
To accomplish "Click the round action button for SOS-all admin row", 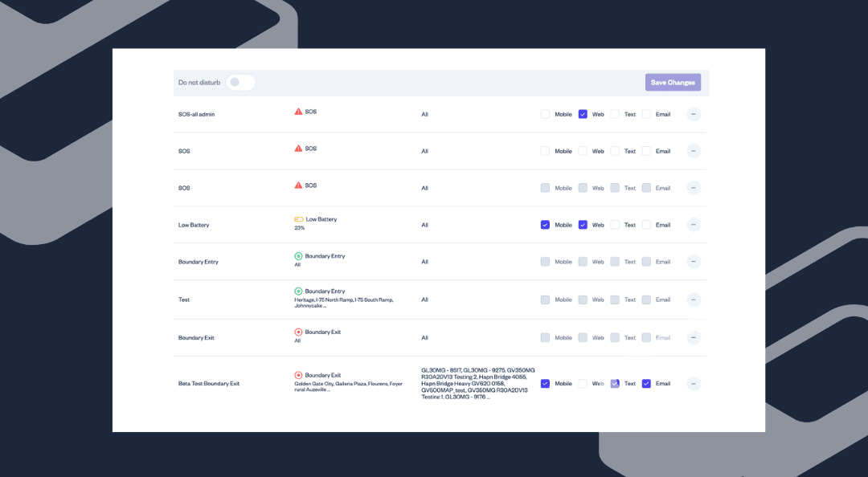I will coord(694,114).
